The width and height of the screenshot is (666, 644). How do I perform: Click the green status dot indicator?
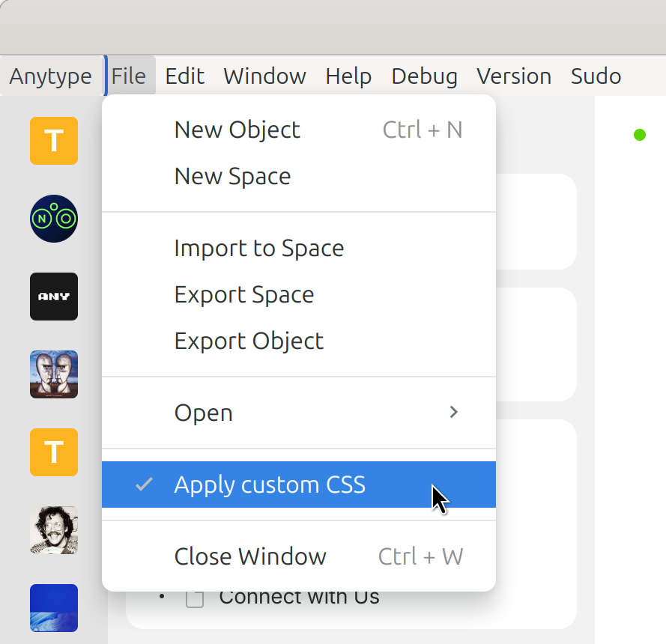(639, 135)
